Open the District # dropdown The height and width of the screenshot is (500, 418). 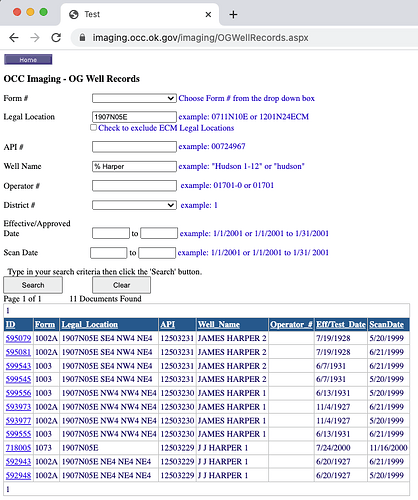tap(134, 205)
